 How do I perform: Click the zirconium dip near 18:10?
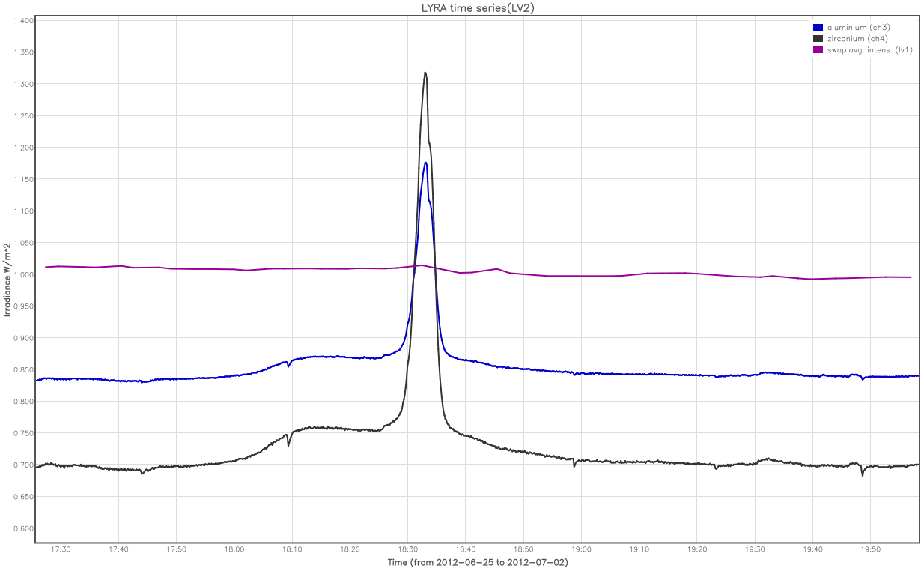pos(288,445)
